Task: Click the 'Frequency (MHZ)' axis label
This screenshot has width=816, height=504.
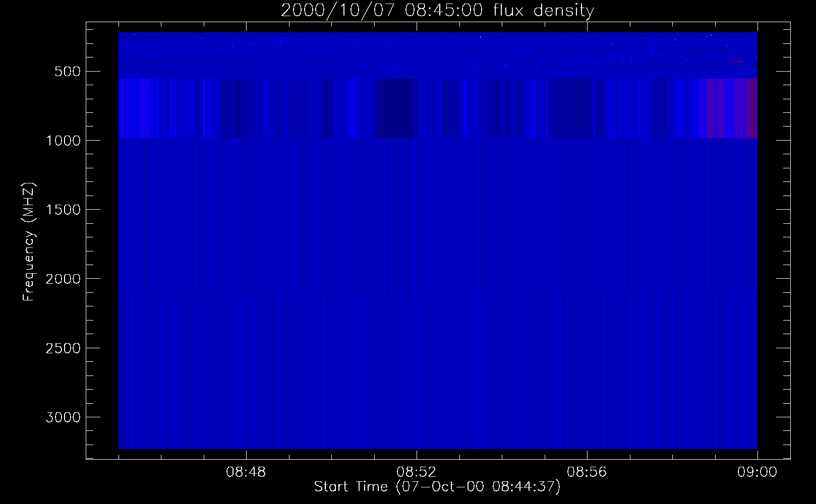Action: click(x=29, y=242)
